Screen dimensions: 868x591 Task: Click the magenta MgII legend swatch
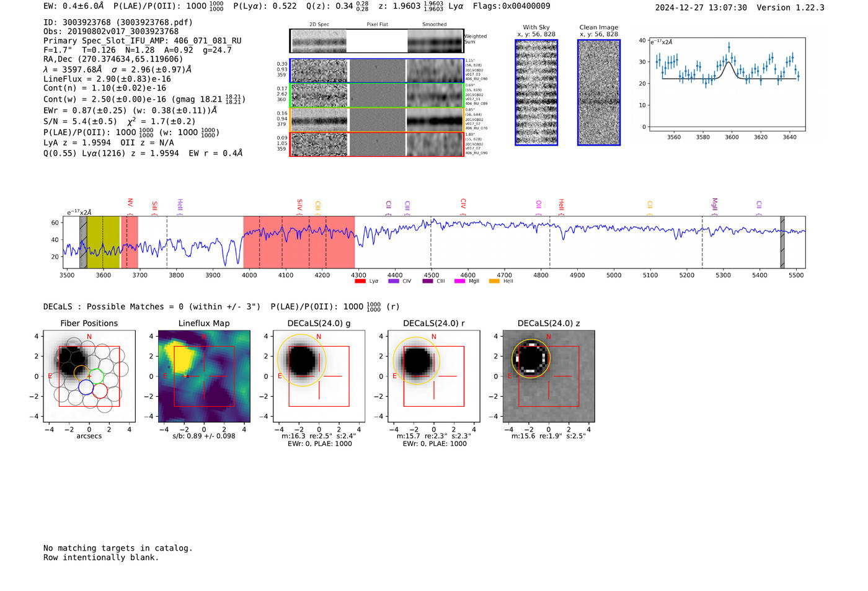[x=459, y=281]
